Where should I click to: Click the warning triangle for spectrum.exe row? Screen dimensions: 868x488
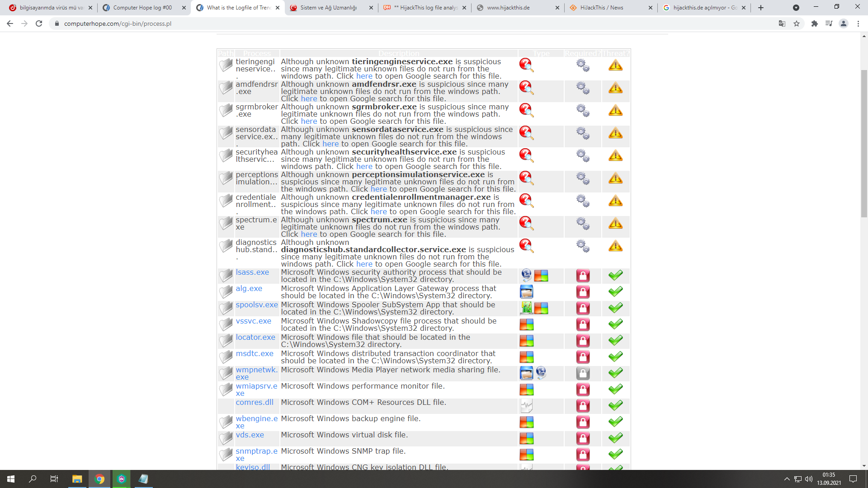pyautogui.click(x=615, y=223)
